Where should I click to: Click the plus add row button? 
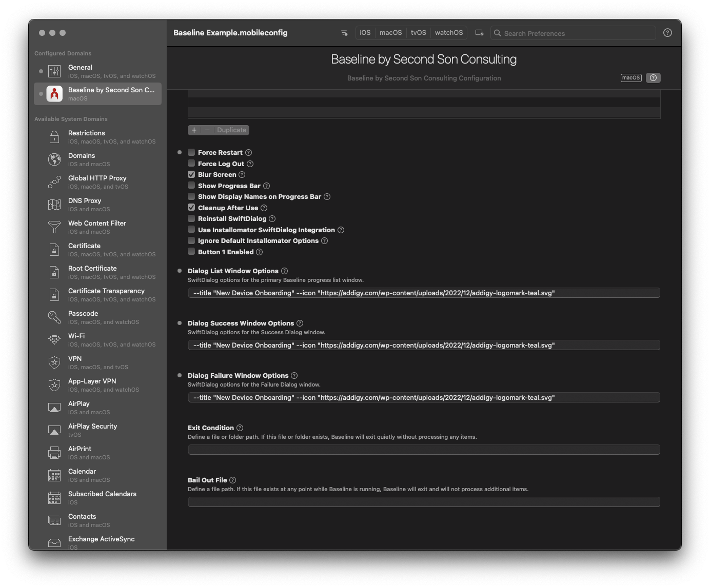[194, 130]
